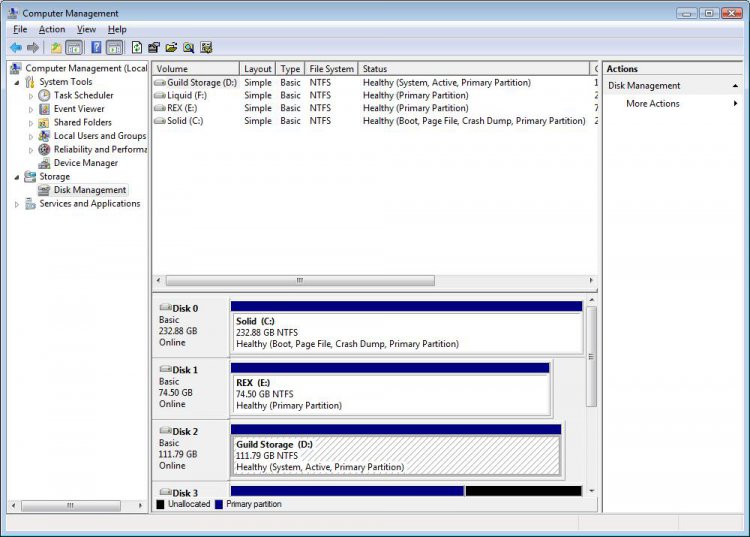Select Services and Applications node
The height and width of the screenshot is (537, 750).
pyautogui.click(x=89, y=204)
